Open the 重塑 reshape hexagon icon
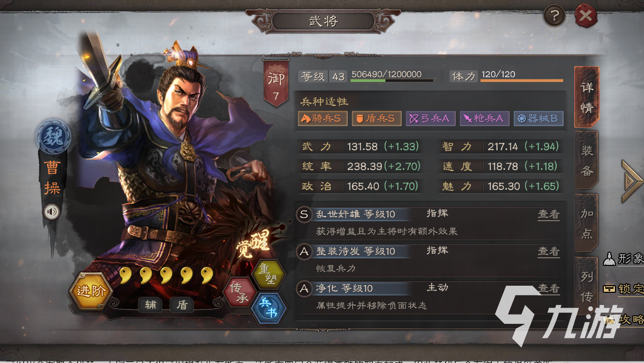Viewport: 644px width, 363px height. 269,275
